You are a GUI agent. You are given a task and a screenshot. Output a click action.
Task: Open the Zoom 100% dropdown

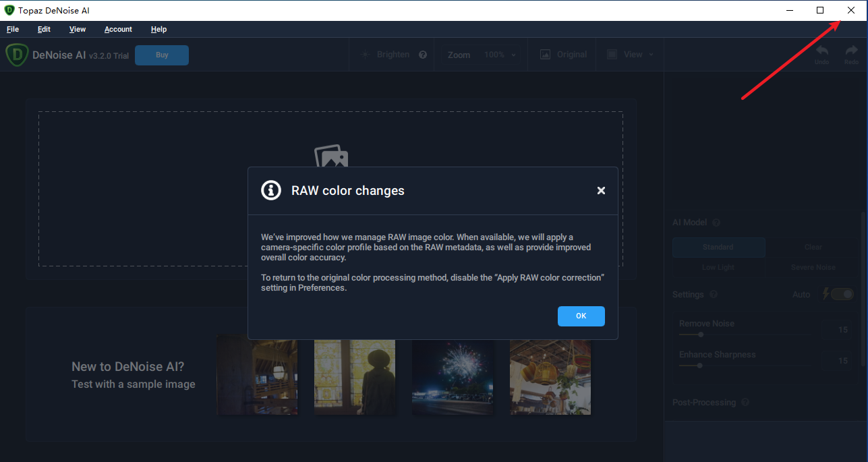(500, 55)
